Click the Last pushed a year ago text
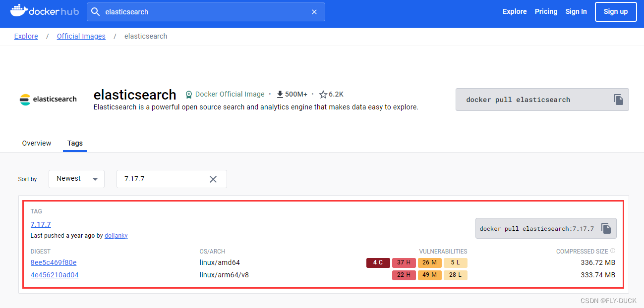This screenshot has height=308, width=644. [62, 236]
